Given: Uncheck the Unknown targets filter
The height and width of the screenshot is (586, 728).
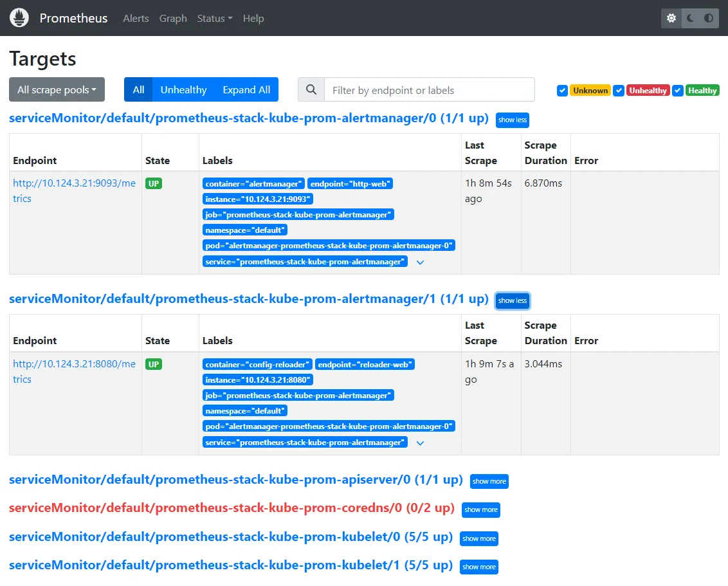Looking at the screenshot, I should click(563, 90).
